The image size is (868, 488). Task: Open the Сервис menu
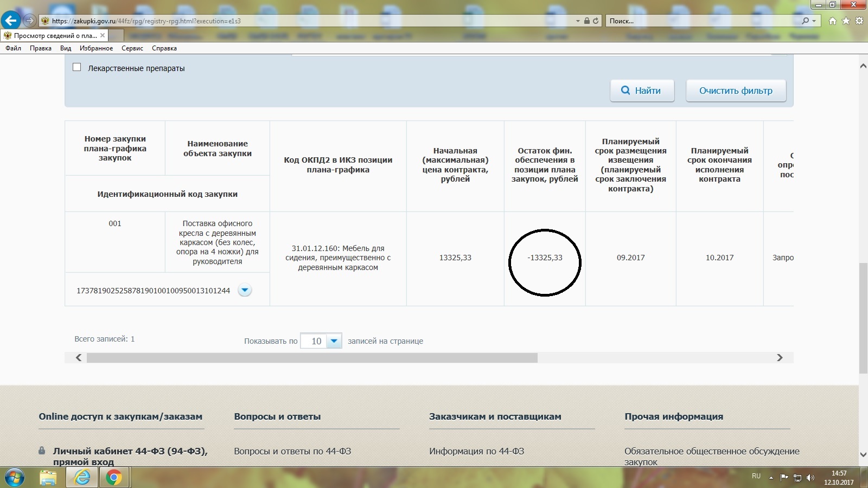coord(132,48)
